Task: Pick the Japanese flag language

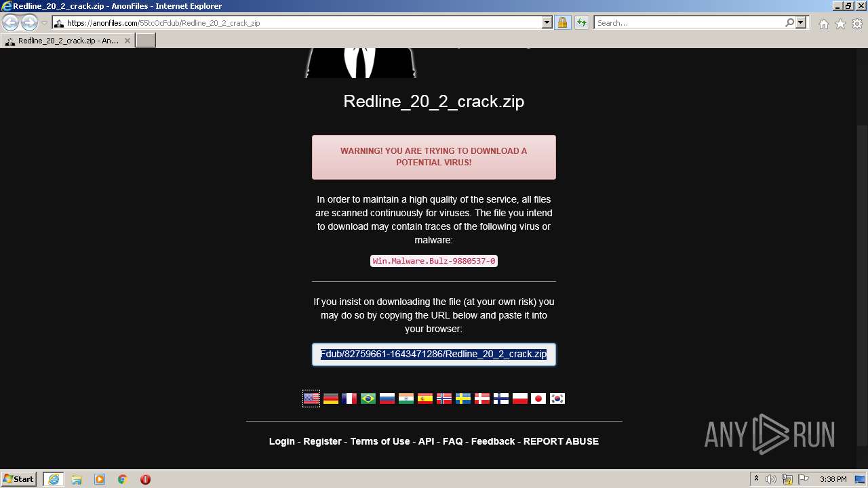Action: pos(538,399)
